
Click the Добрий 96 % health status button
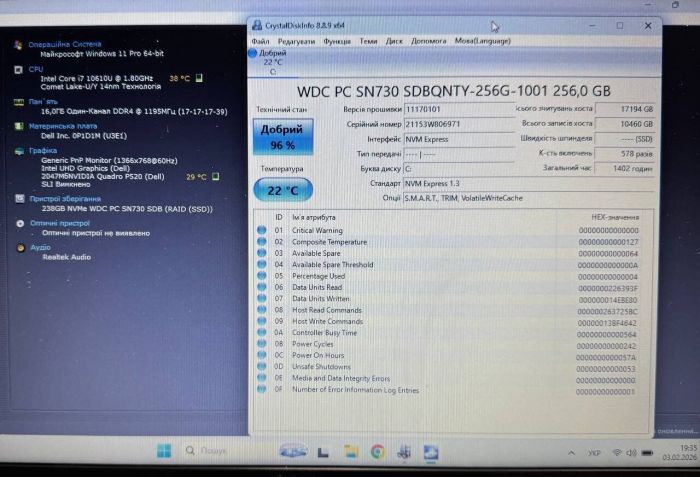283,138
